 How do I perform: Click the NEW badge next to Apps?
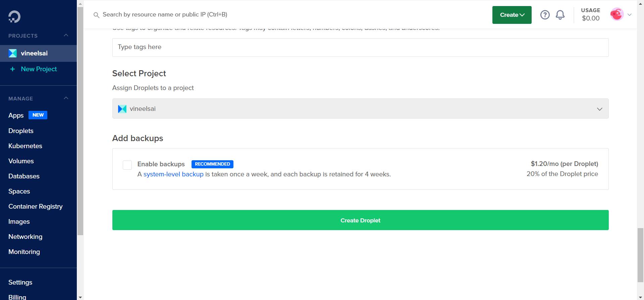[38, 115]
